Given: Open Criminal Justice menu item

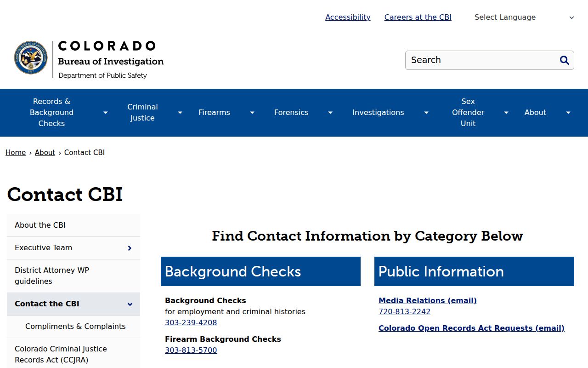Looking at the screenshot, I should [x=142, y=113].
